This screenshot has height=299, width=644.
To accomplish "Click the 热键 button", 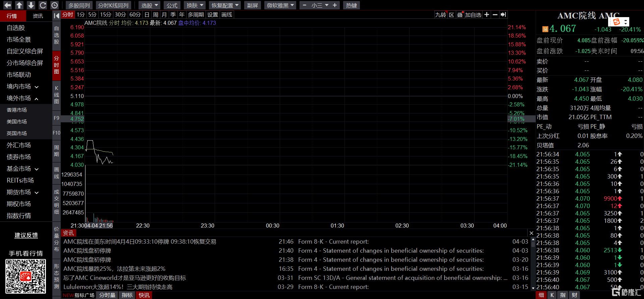I will 352,5.
